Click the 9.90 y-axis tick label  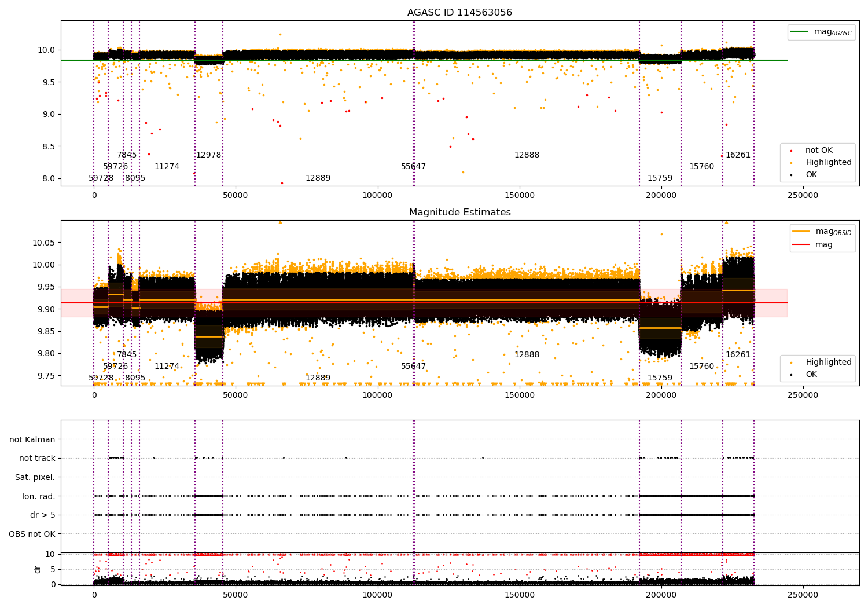(46, 309)
